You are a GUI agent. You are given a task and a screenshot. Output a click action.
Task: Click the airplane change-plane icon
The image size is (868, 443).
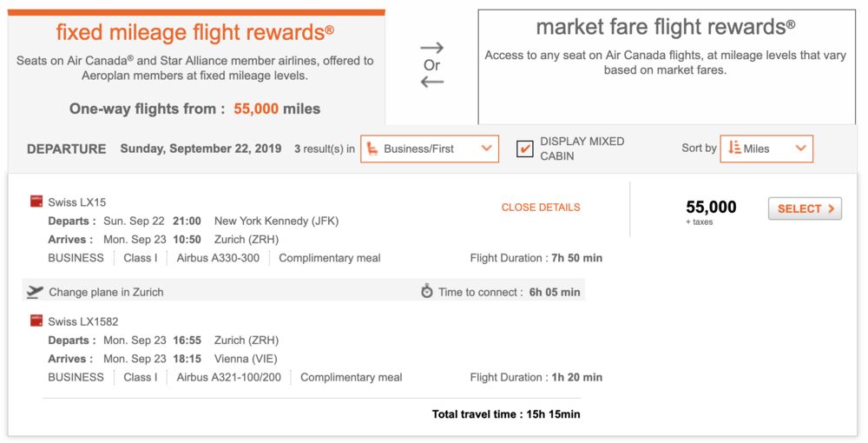tap(35, 292)
